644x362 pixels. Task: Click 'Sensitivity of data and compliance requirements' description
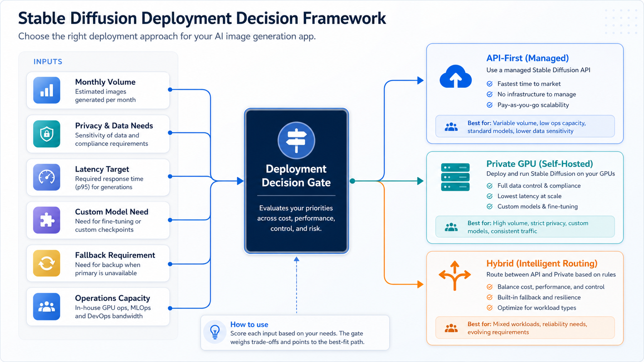tap(112, 140)
